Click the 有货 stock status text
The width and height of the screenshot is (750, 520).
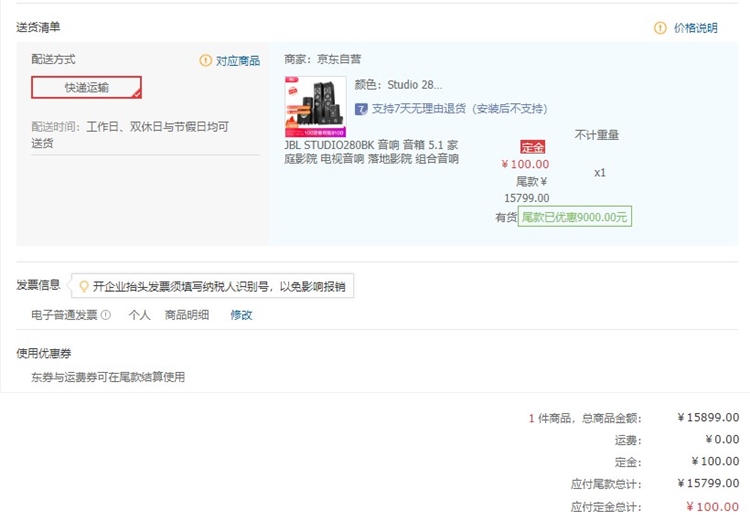(x=506, y=218)
